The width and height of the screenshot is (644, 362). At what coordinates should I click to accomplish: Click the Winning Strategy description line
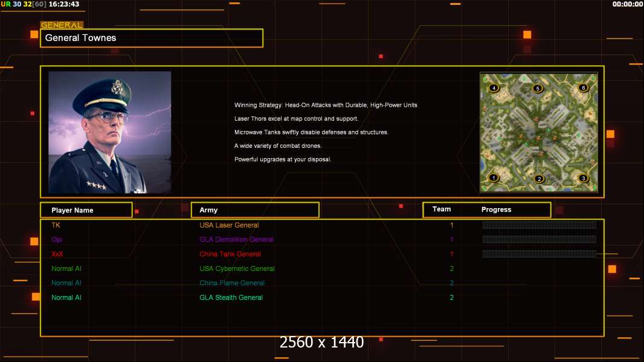[x=326, y=105]
